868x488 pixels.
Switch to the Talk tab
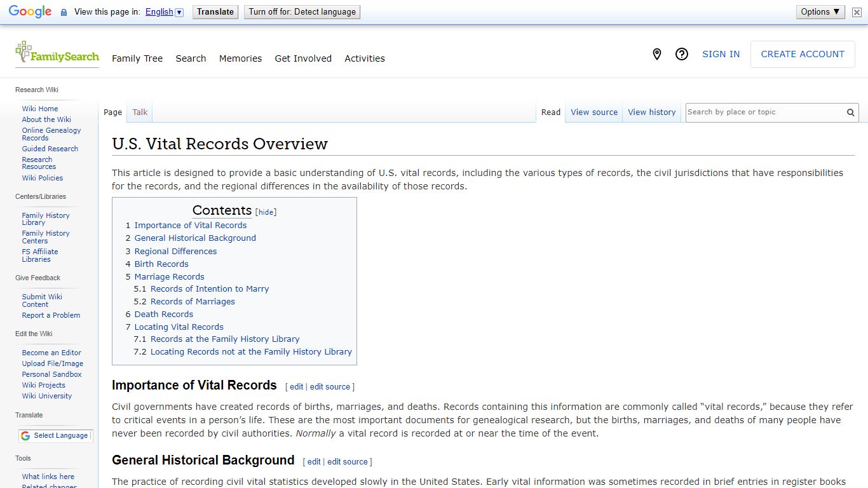point(140,112)
